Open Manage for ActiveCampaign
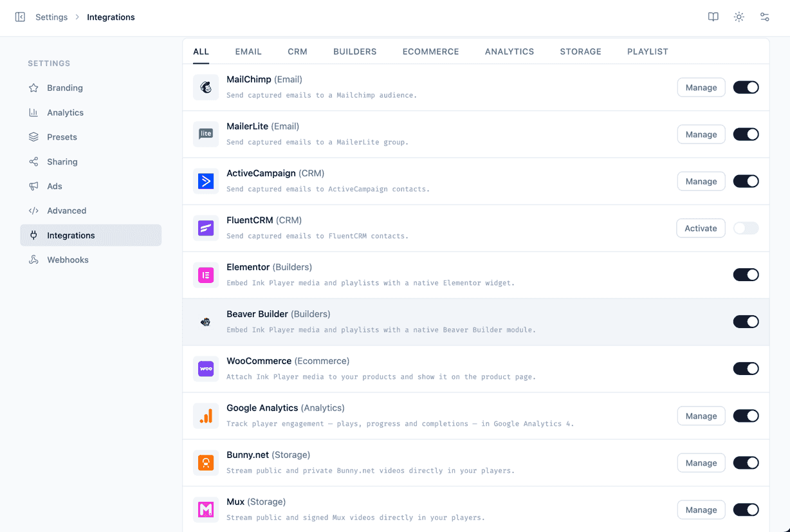Viewport: 790px width, 532px height. (701, 181)
